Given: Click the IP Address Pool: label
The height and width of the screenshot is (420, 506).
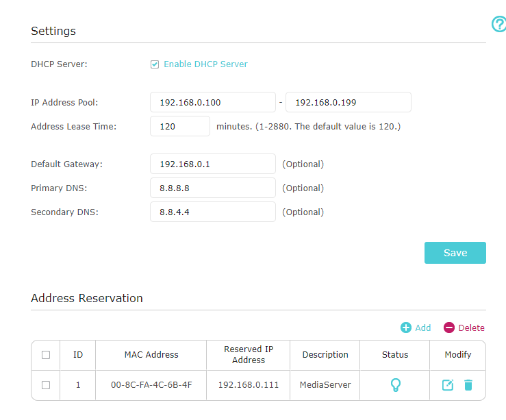Looking at the screenshot, I should [64, 102].
